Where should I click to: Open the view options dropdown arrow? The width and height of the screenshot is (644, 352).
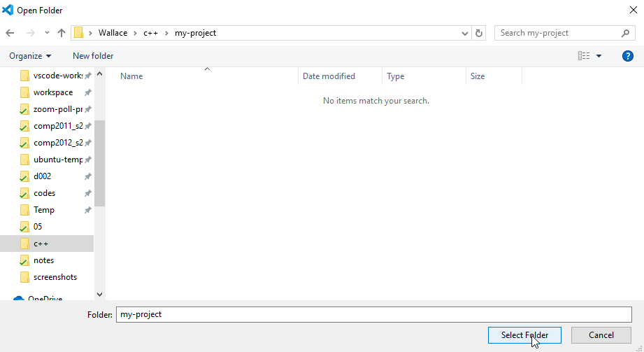(x=599, y=56)
